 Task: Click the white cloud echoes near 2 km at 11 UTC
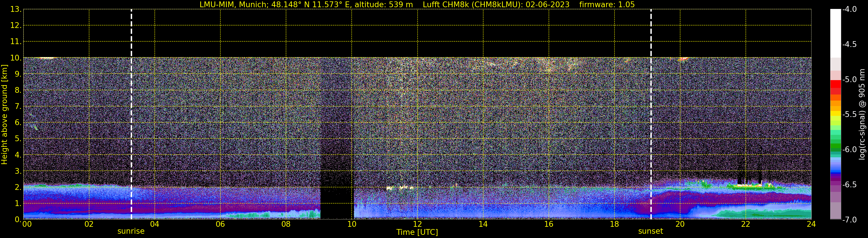point(400,188)
